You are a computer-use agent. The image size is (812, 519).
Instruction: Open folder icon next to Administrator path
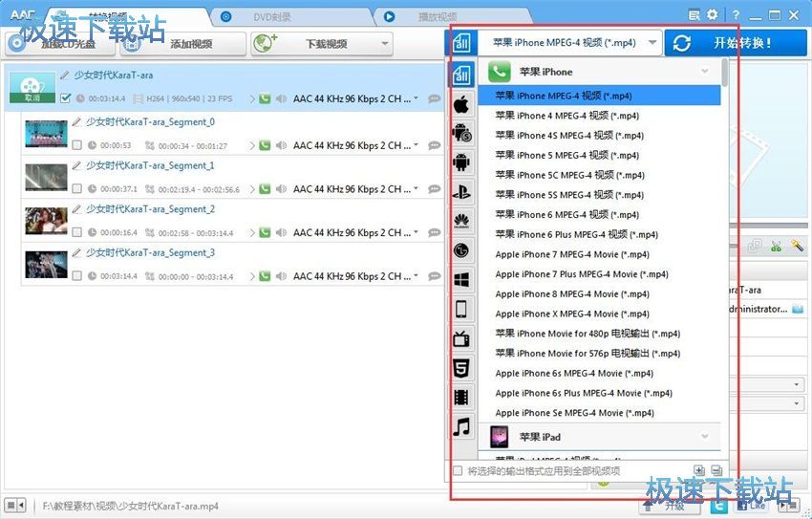(x=798, y=310)
